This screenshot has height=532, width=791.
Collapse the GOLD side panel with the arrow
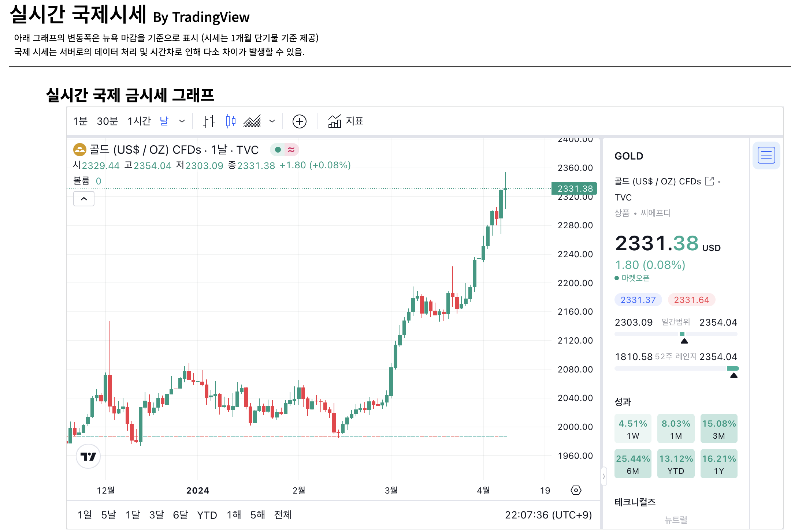point(604,476)
